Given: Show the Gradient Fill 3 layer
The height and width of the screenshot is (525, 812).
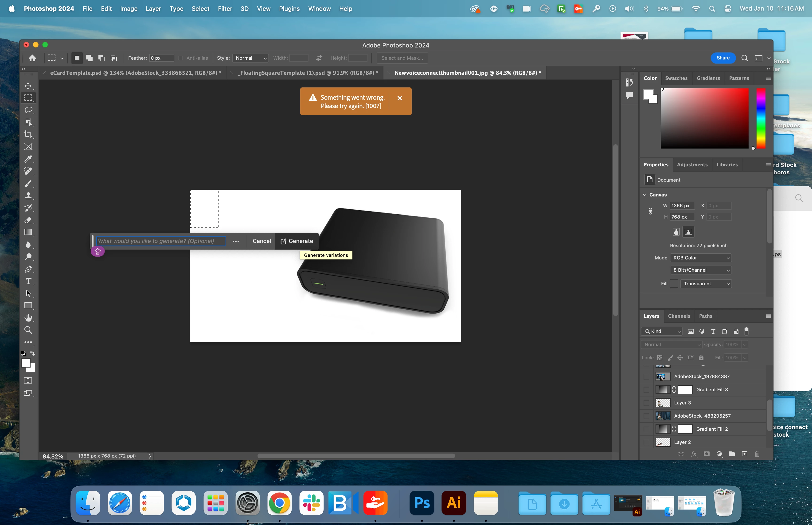Looking at the screenshot, I should point(646,390).
